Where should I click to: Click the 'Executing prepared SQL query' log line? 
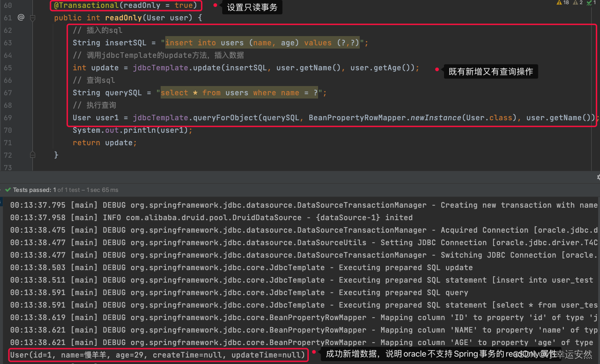click(x=239, y=292)
